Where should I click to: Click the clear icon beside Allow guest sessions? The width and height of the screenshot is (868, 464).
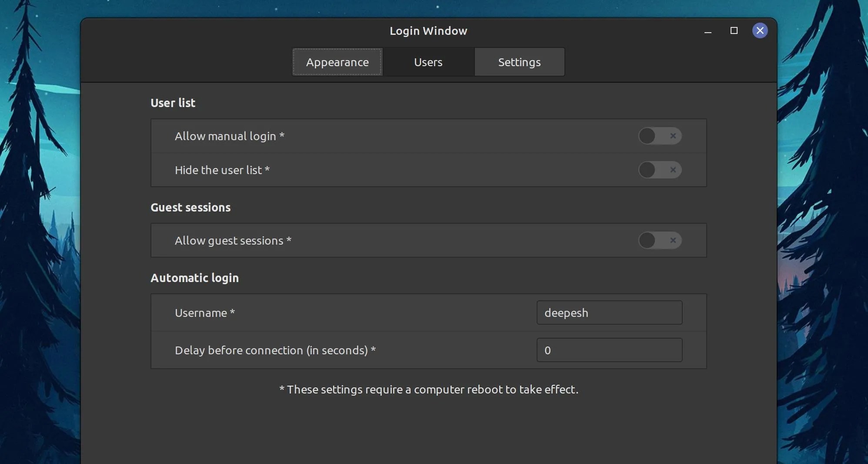[673, 240]
